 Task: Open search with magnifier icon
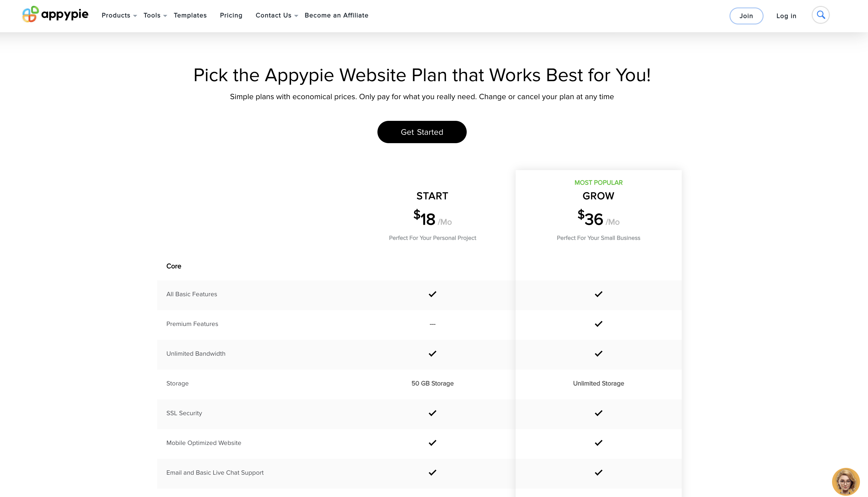click(x=821, y=15)
